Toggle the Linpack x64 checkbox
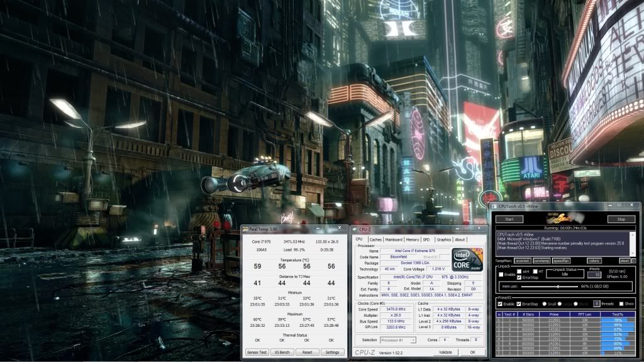 (519, 271)
